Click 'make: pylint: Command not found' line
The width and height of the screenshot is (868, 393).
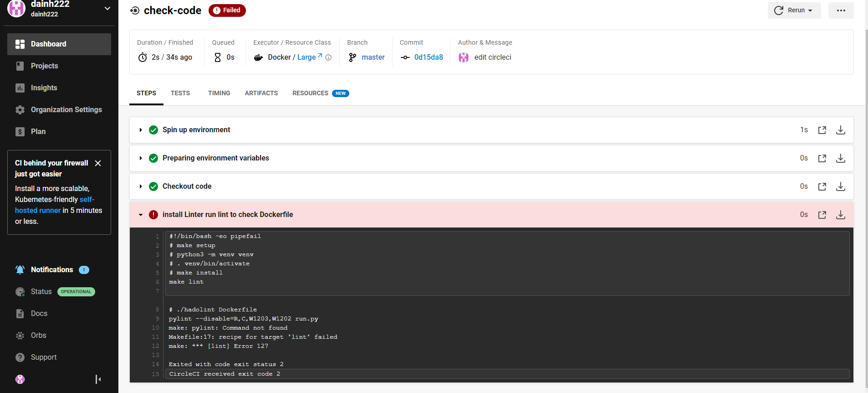tap(228, 328)
